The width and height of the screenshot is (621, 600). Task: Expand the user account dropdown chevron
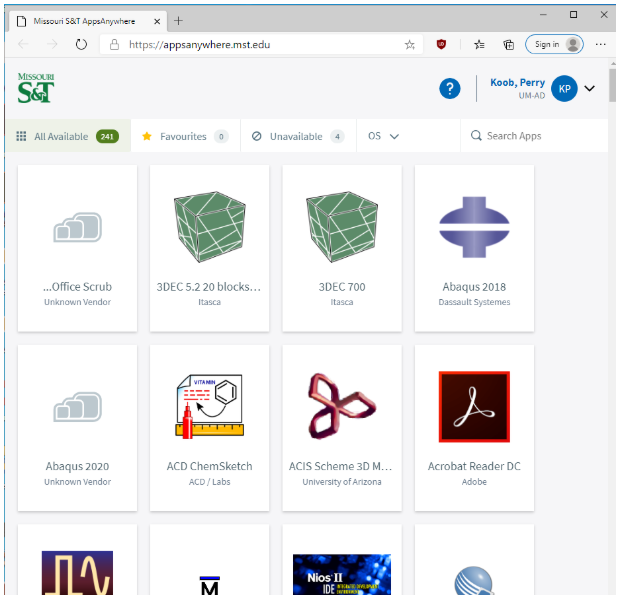click(x=590, y=88)
